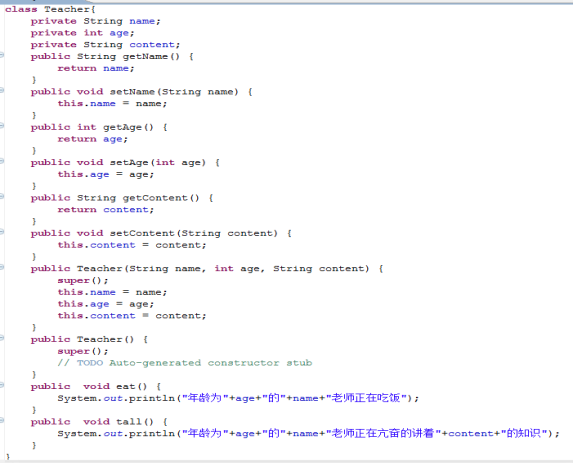Image resolution: width=573 pixels, height=464 pixels.
Task: Click the TODO Auto-generated constructor stub comment
Action: [185, 363]
